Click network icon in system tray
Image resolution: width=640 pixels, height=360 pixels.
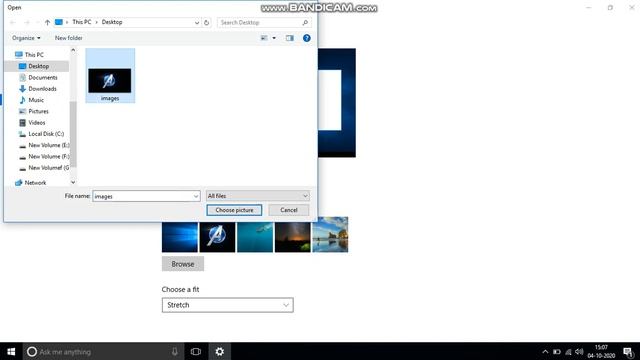coord(568,351)
